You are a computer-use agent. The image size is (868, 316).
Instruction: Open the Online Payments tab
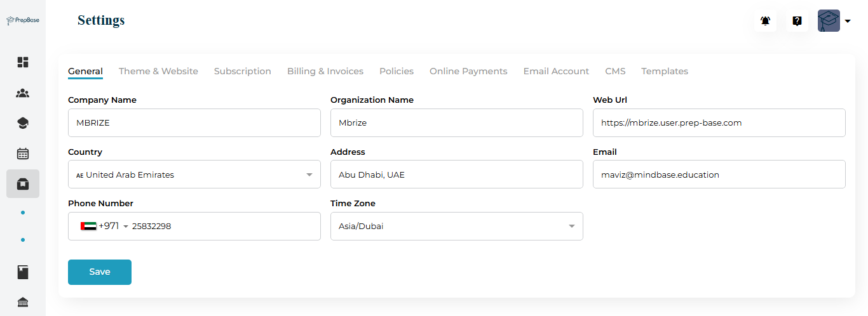468,72
